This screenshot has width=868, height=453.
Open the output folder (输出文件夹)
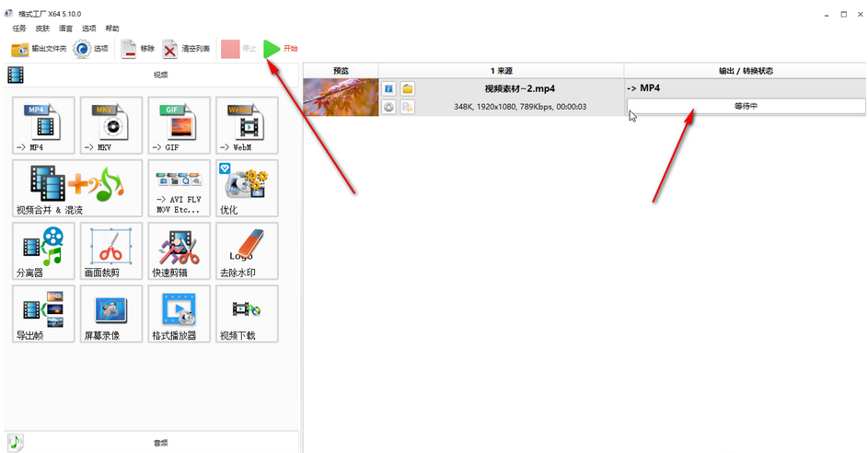click(x=38, y=49)
